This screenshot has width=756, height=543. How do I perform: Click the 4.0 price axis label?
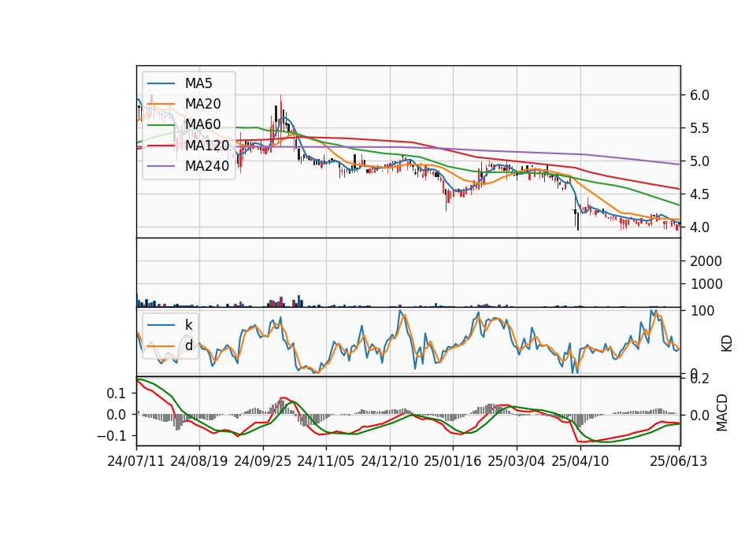point(699,227)
